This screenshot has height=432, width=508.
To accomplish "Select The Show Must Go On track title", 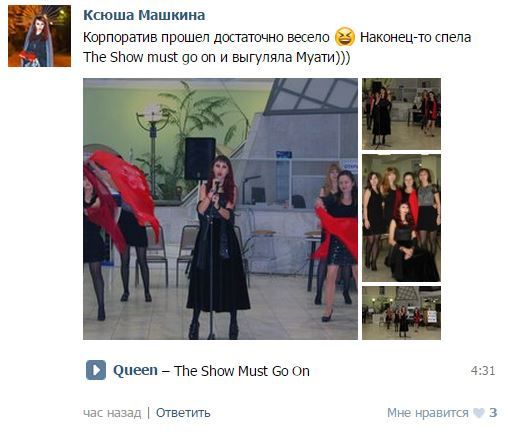I will point(242,371).
